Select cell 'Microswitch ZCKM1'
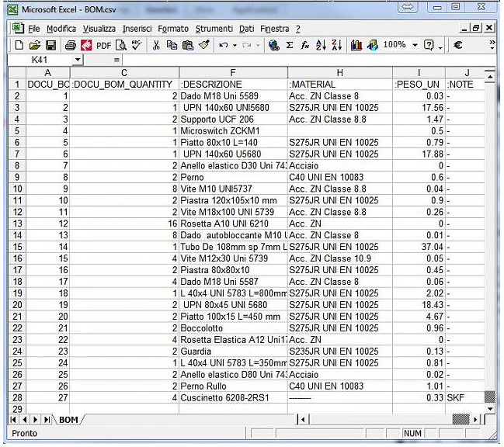Image resolution: width=504 pixels, height=447 pixels. click(233, 131)
